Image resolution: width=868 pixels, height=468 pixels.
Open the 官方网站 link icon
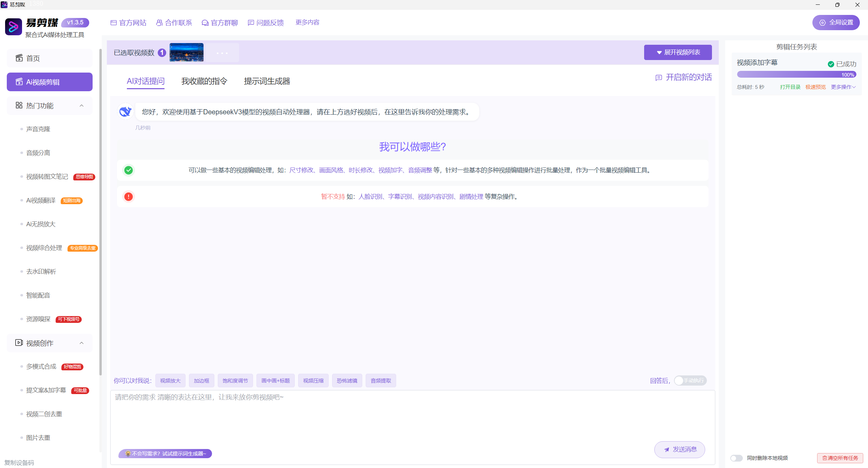tap(114, 23)
